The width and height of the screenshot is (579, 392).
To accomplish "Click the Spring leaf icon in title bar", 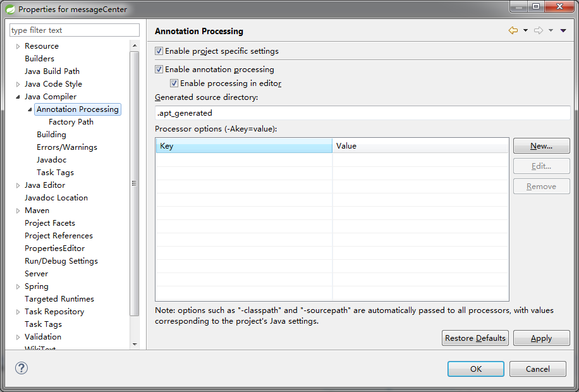I will click(x=10, y=9).
